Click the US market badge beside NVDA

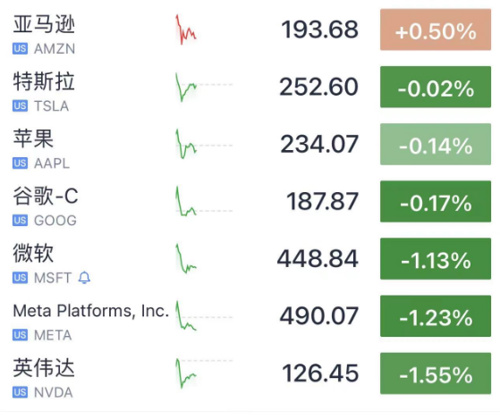click(20, 392)
